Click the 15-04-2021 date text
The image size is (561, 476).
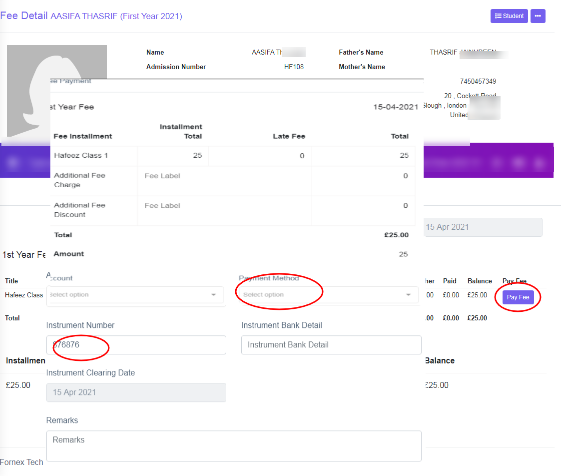pyautogui.click(x=396, y=107)
